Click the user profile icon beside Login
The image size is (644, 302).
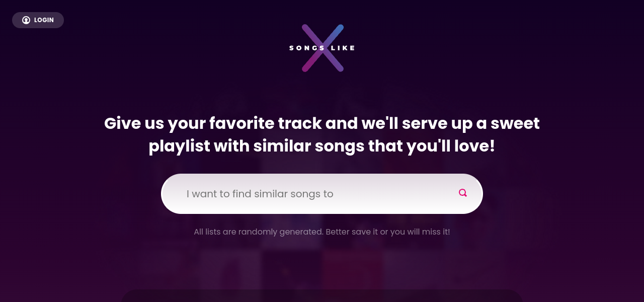(26, 20)
